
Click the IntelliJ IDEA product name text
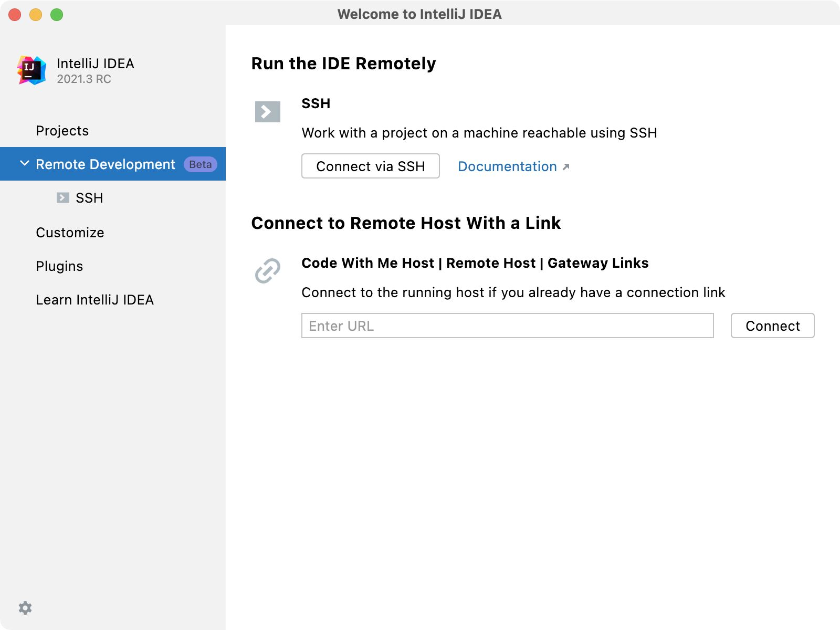click(x=96, y=64)
